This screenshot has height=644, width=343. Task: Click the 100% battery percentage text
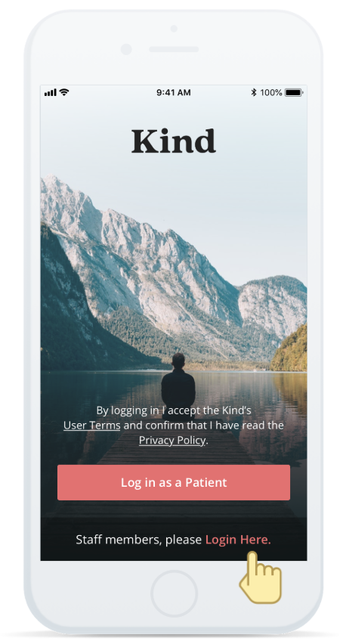270,93
